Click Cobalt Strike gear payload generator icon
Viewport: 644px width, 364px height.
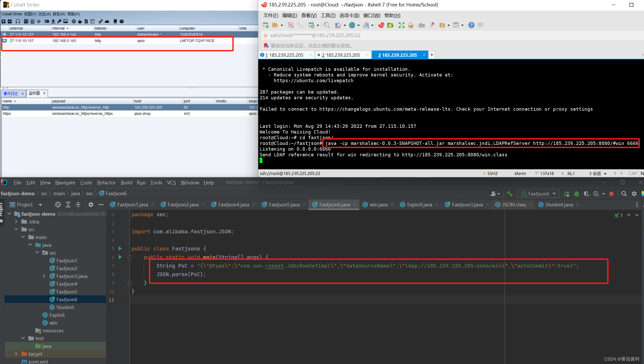(74, 21)
